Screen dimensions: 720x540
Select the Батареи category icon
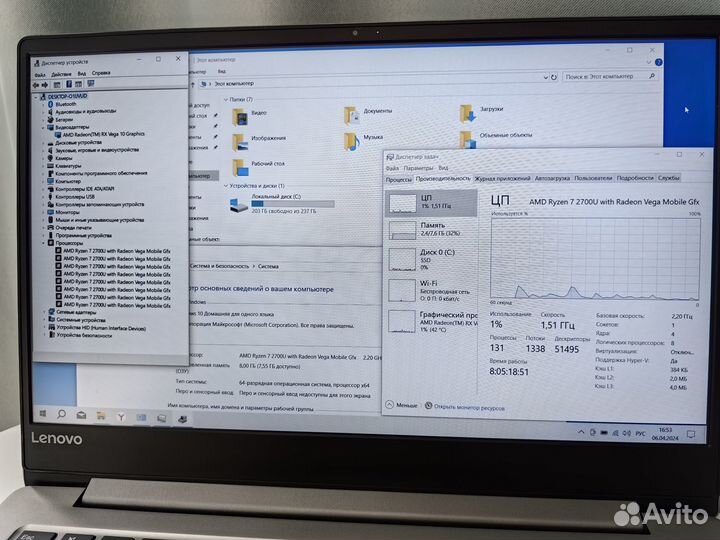tap(51, 119)
